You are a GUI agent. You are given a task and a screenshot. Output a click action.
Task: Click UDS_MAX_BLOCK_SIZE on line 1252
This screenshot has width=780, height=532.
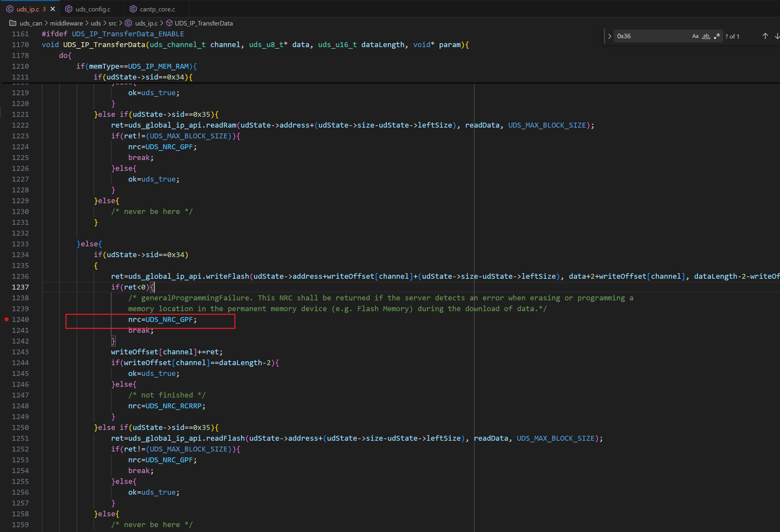pyautogui.click(x=189, y=449)
